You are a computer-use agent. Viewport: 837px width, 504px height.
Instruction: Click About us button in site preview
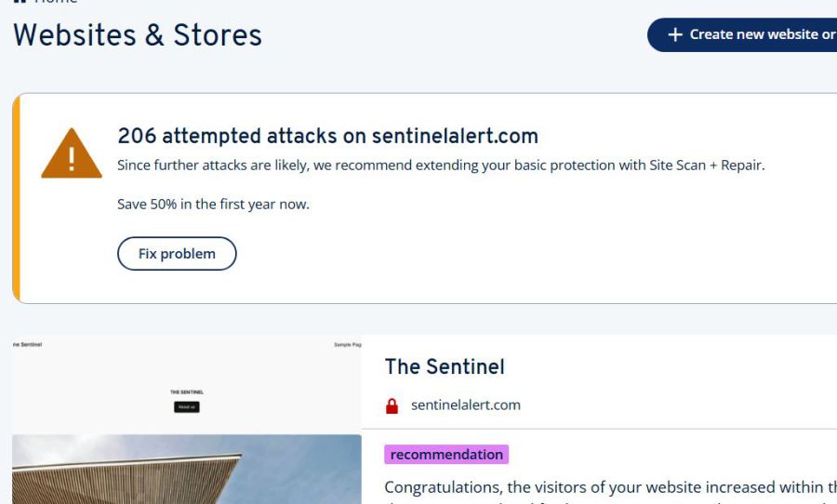click(186, 407)
